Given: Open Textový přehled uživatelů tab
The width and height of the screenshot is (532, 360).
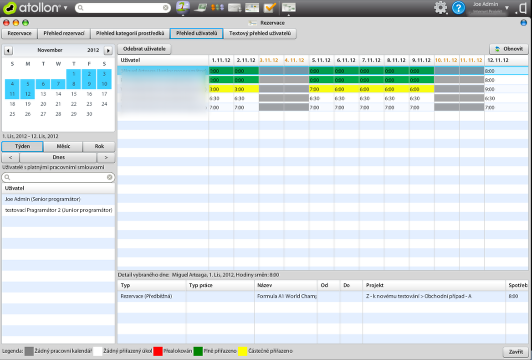Looking at the screenshot, I should point(260,33).
